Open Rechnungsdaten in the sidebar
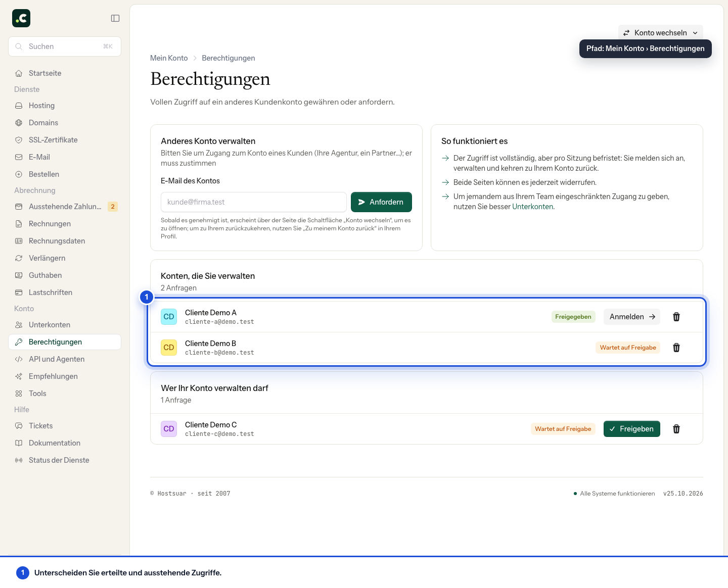Viewport: 728px width, 588px height. [65, 241]
